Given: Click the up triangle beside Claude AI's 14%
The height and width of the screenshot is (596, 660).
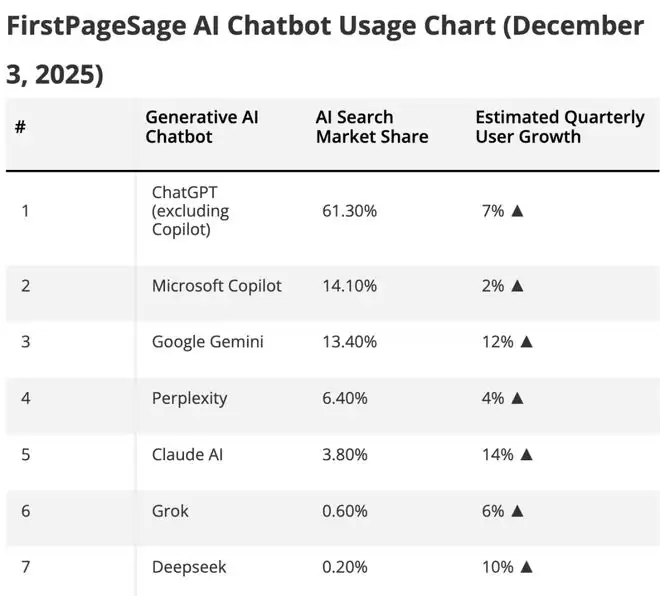Looking at the screenshot, I should coord(526,454).
